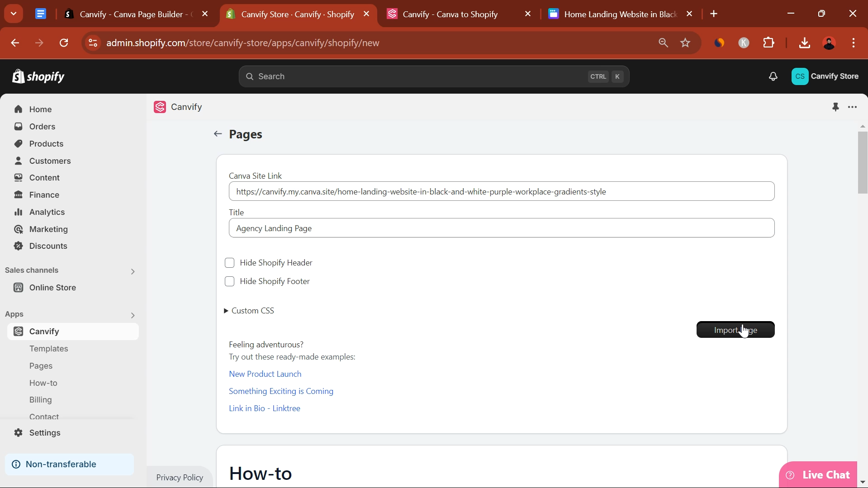This screenshot has width=868, height=488.
Task: Open the browser extensions puzzle icon
Action: pos(768,43)
